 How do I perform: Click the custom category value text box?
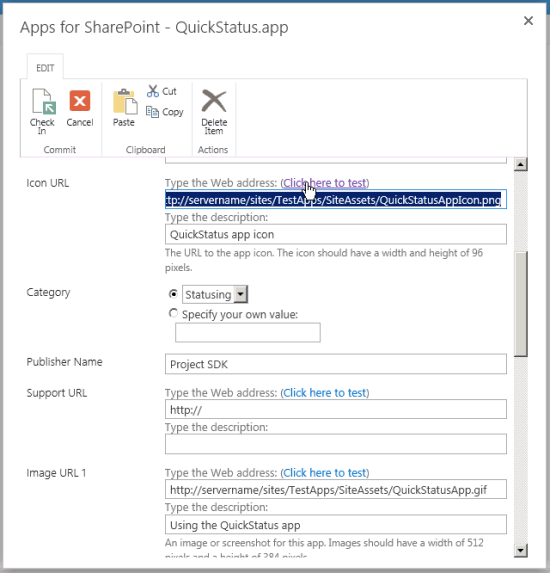pos(248,333)
